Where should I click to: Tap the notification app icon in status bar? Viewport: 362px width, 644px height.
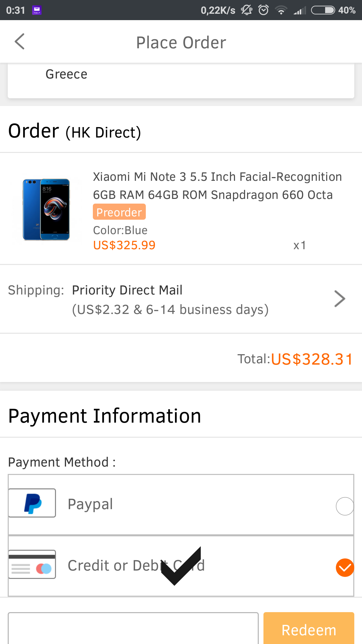[37, 10]
